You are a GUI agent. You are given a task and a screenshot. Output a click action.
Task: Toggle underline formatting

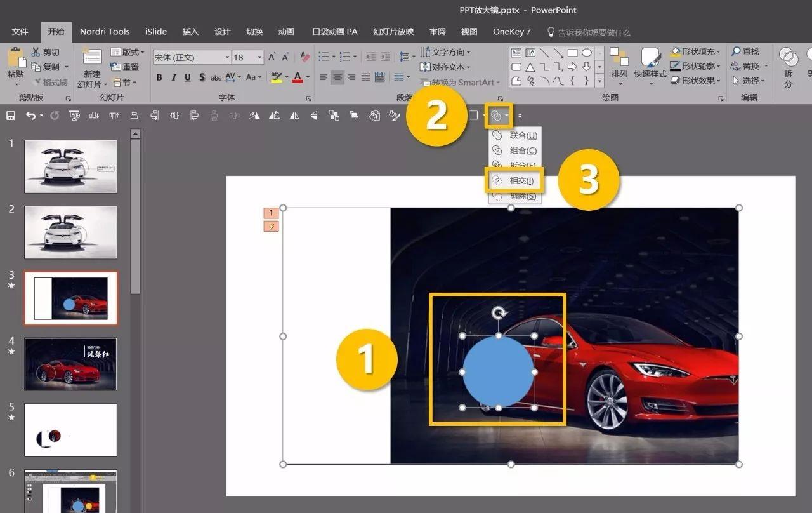[x=188, y=77]
